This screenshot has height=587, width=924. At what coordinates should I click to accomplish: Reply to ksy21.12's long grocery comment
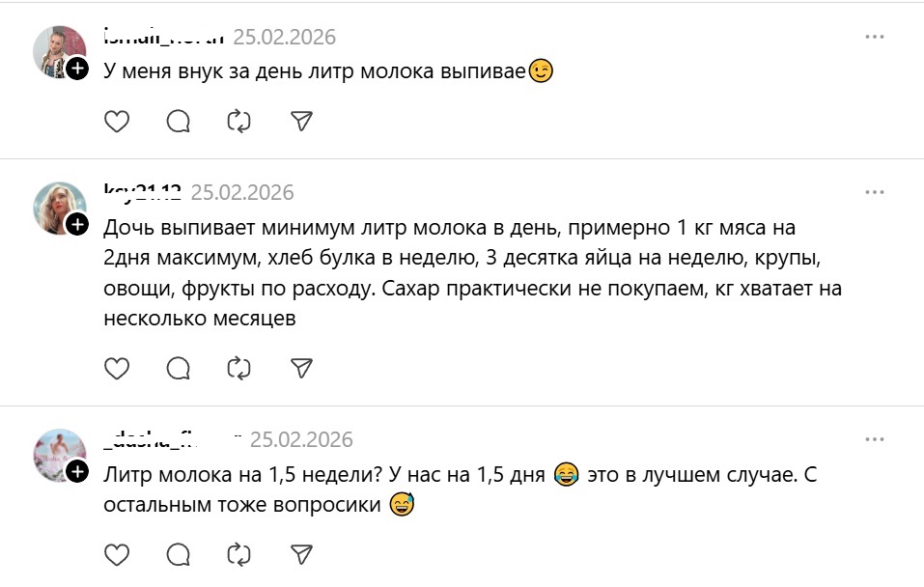pyautogui.click(x=177, y=369)
